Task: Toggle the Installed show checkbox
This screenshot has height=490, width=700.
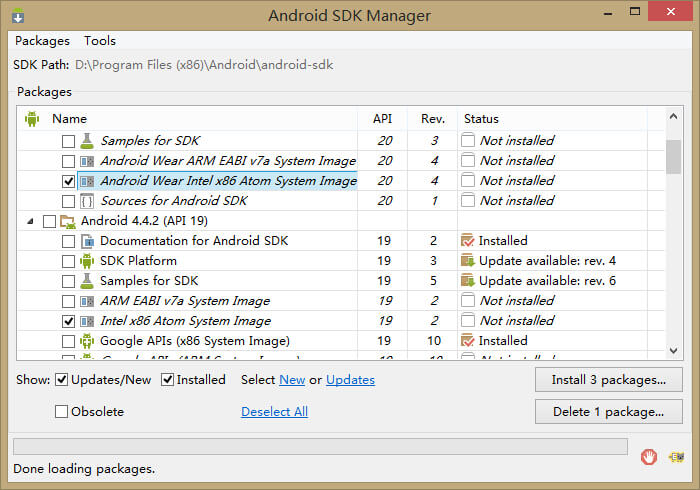Action: (167, 380)
